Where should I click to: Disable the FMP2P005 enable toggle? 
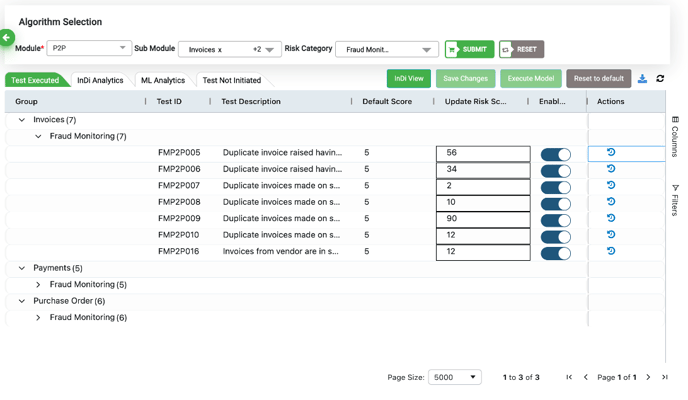pos(555,154)
